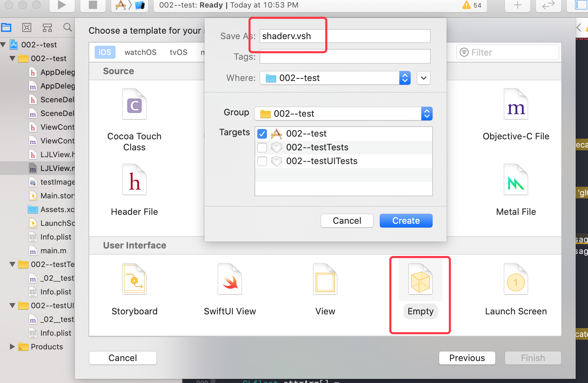Select main.m in the navigator

[37, 251]
